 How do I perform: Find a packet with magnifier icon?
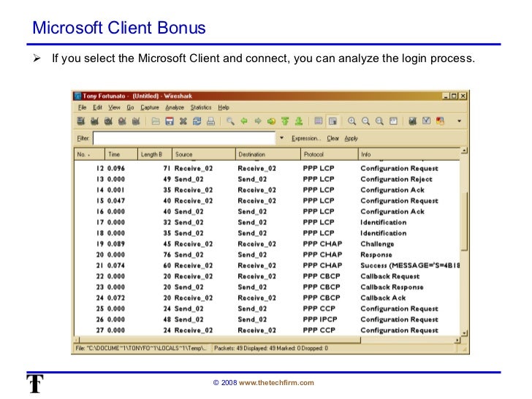[x=230, y=121]
